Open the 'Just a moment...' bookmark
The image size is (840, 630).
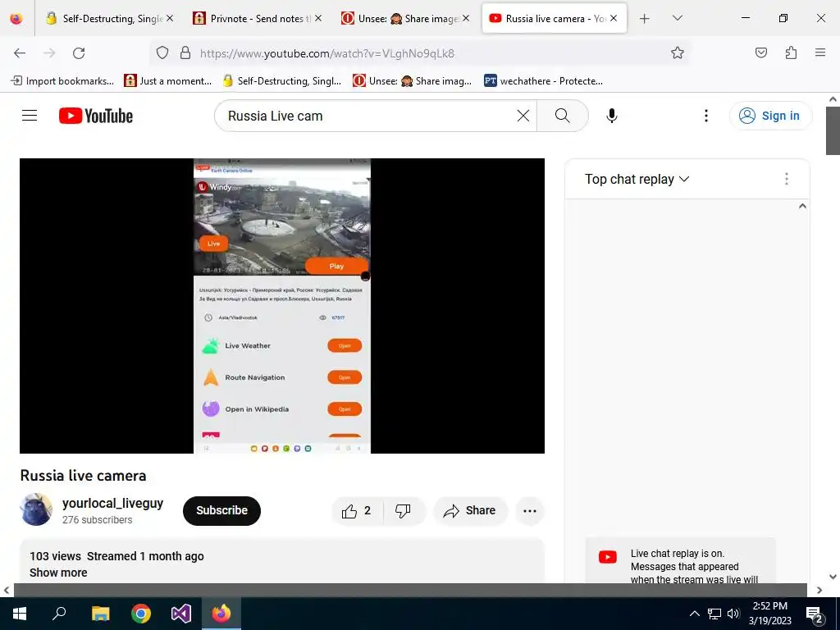[168, 81]
